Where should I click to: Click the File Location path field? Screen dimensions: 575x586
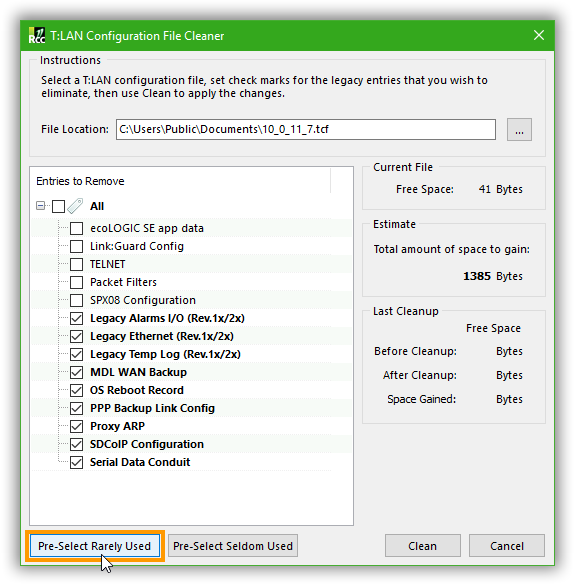[x=306, y=130]
